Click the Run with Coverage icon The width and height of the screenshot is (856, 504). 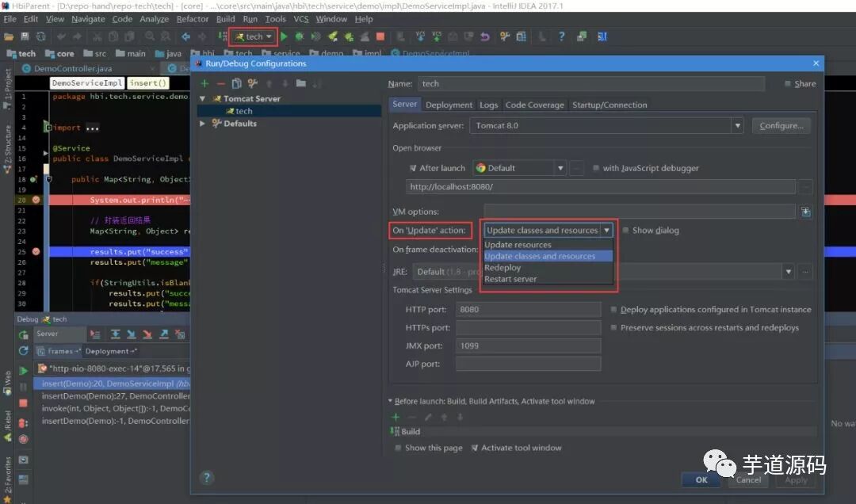[315, 36]
